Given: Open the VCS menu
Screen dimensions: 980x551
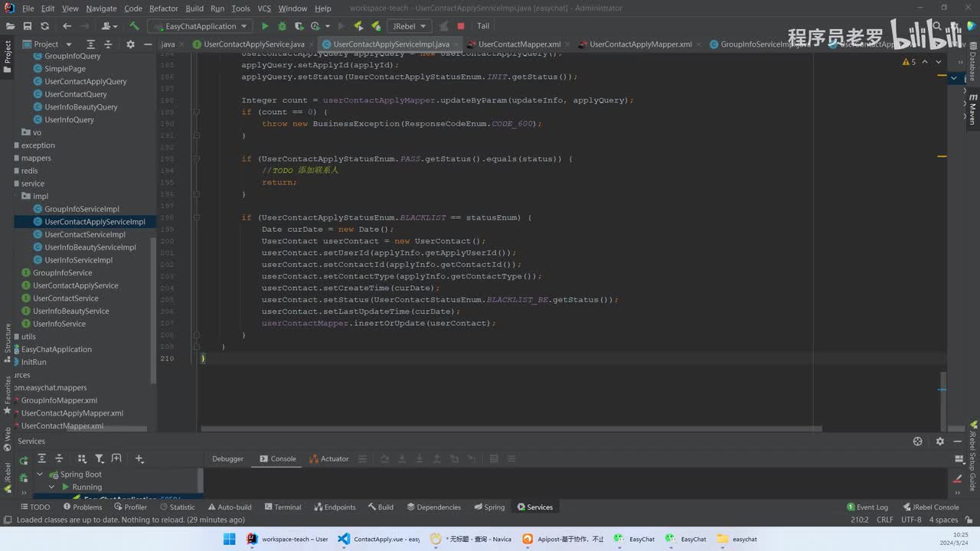Looking at the screenshot, I should [264, 8].
